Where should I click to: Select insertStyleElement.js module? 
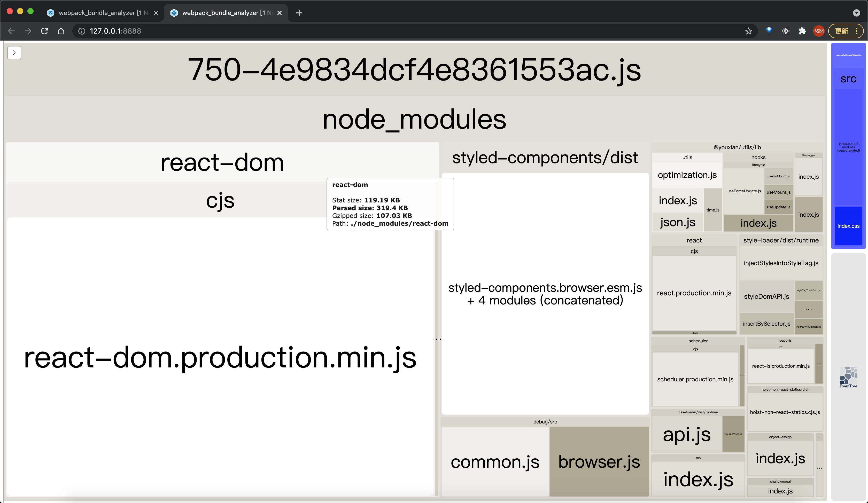[x=808, y=327]
